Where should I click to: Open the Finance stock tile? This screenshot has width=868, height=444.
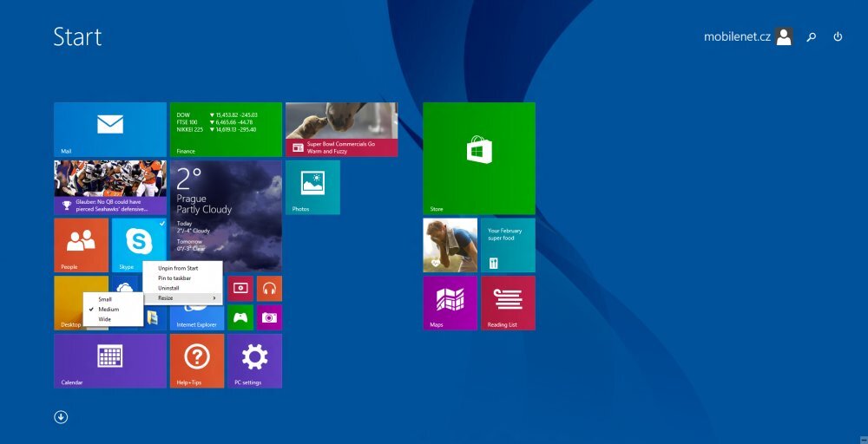226,129
